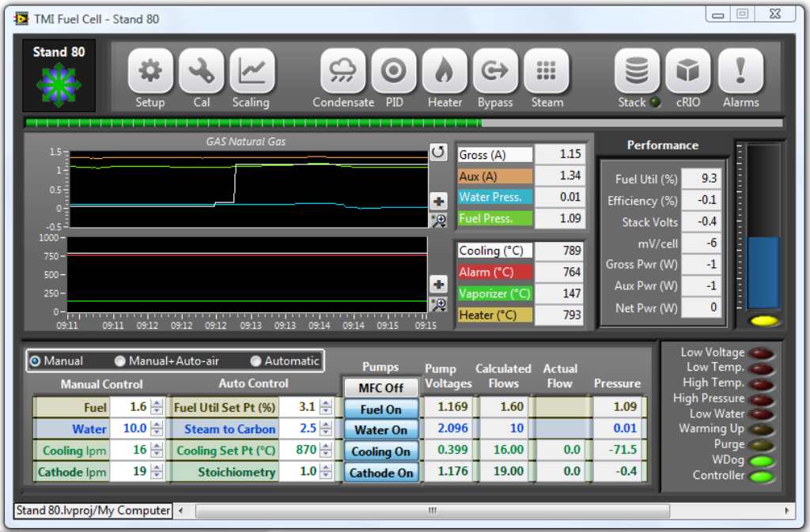Open the Steam grid icon

(546, 72)
